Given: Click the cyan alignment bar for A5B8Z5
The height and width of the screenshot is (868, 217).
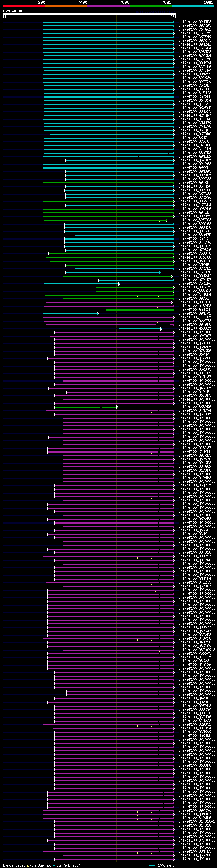Looking at the screenshot, I should [x=140, y=329].
